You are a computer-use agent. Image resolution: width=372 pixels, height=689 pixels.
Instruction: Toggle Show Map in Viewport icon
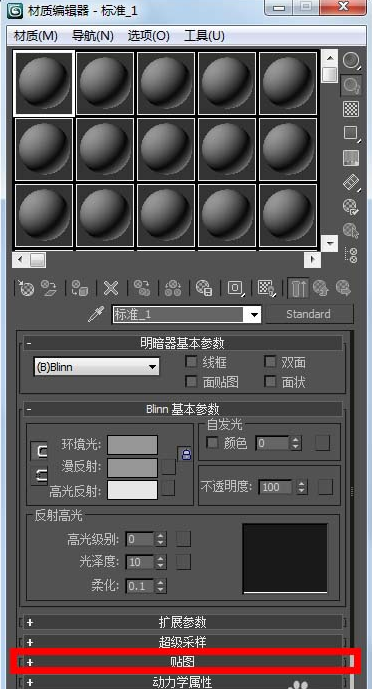(266, 288)
